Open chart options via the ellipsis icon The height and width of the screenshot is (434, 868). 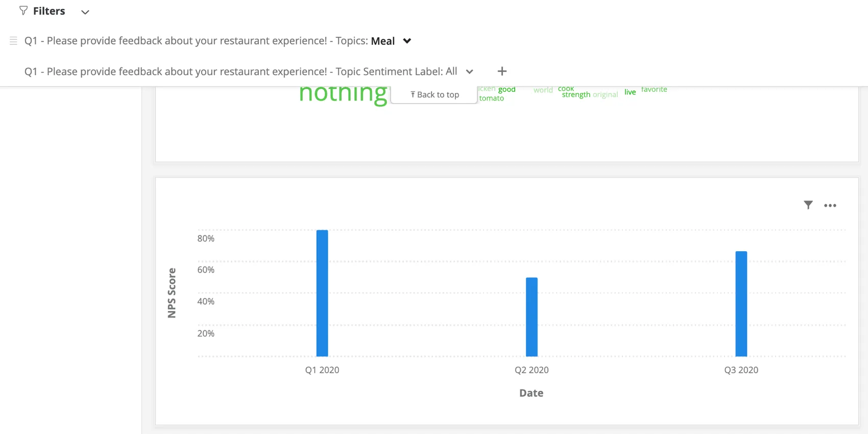830,205
